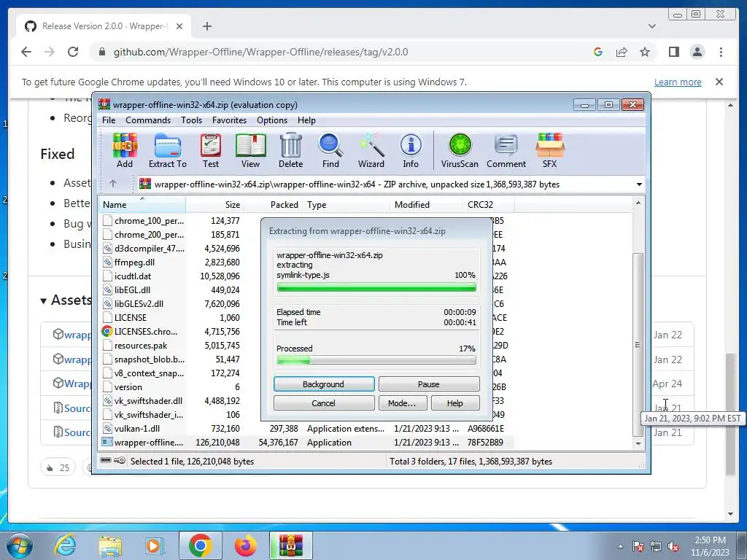Viewport: 747px width, 560px height.
Task: Sort file list by Name column
Action: point(142,205)
